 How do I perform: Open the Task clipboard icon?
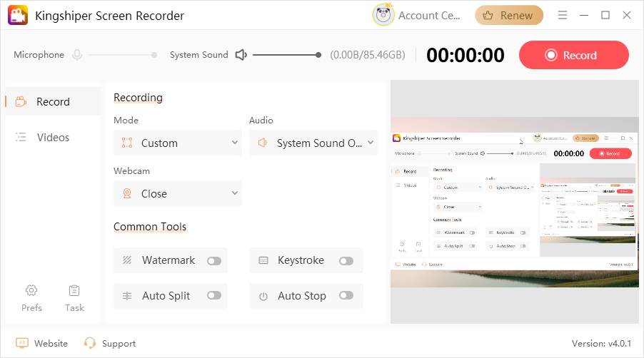coord(74,290)
